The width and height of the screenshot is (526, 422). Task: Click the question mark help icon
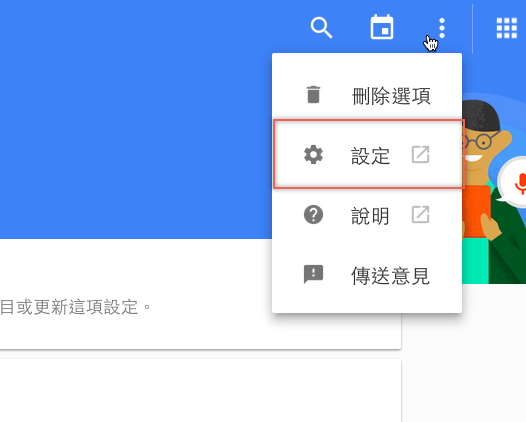point(313,215)
